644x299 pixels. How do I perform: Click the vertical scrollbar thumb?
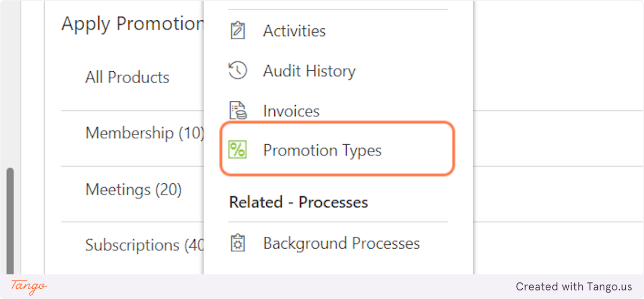click(10, 220)
